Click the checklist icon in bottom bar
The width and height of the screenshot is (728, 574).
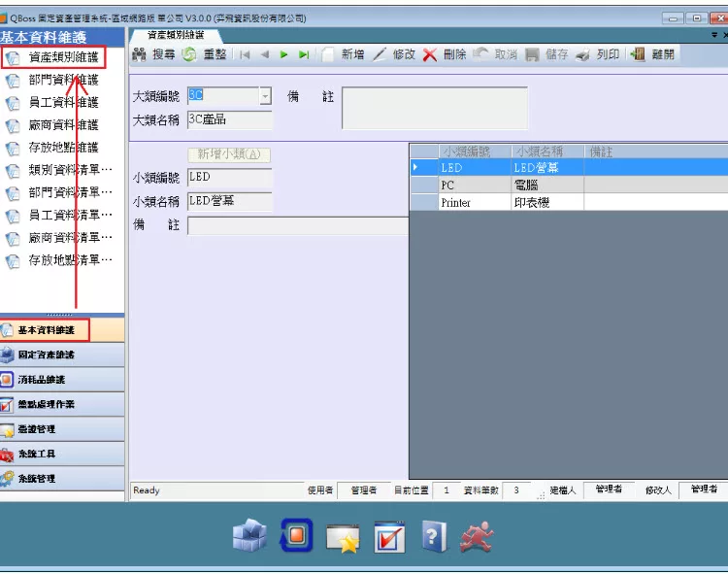389,535
